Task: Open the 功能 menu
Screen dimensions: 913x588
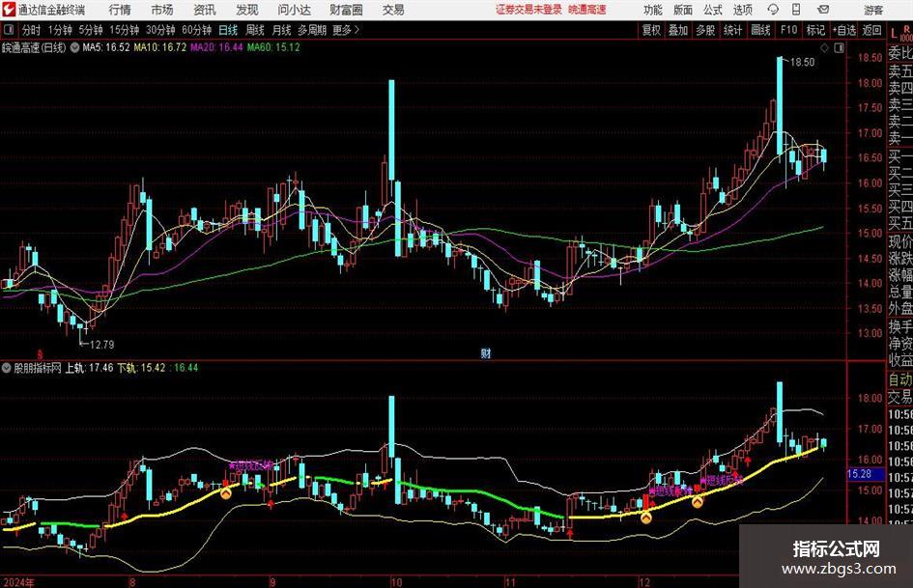Action: click(653, 10)
